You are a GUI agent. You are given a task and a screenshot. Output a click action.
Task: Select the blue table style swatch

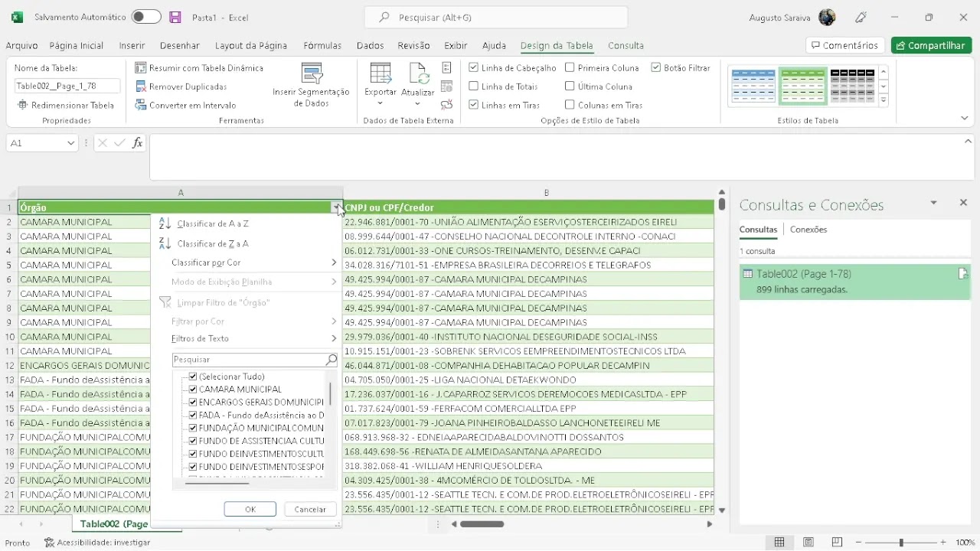753,86
